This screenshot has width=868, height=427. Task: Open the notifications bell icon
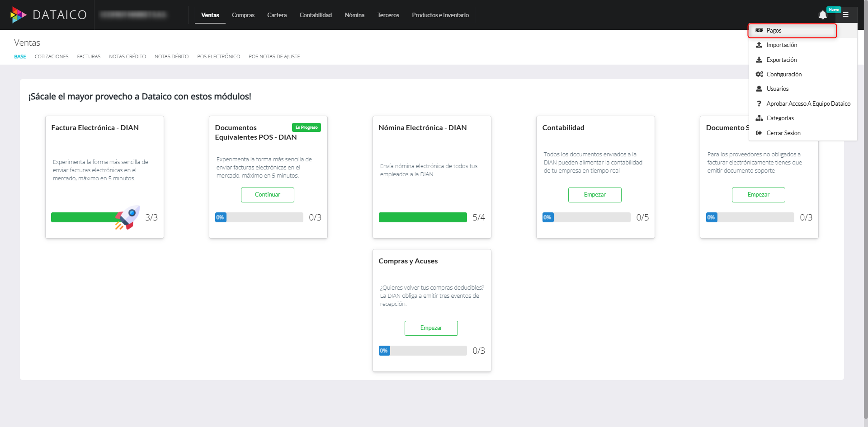click(x=822, y=15)
